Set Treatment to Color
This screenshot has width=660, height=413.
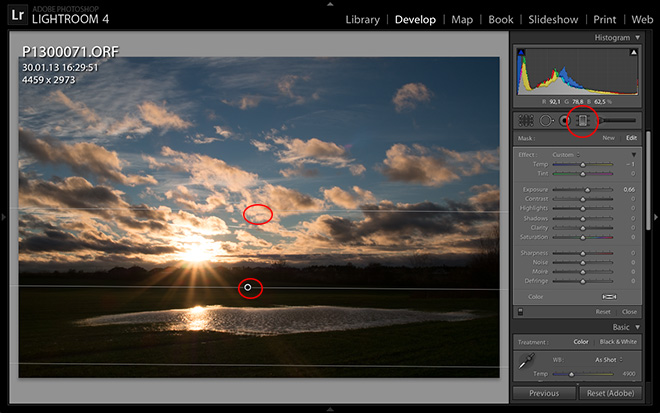581,342
